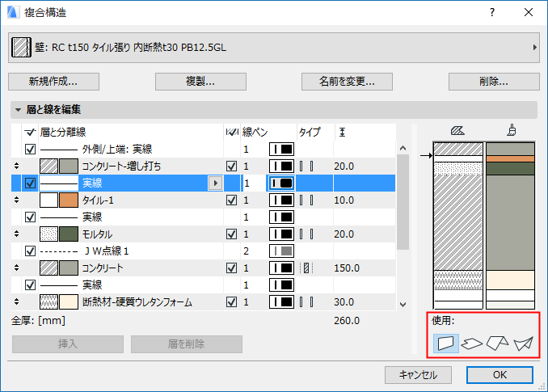
Task: Click cream swatch of 断熱材-硬質ウレタンフォーム
Action: tap(69, 301)
